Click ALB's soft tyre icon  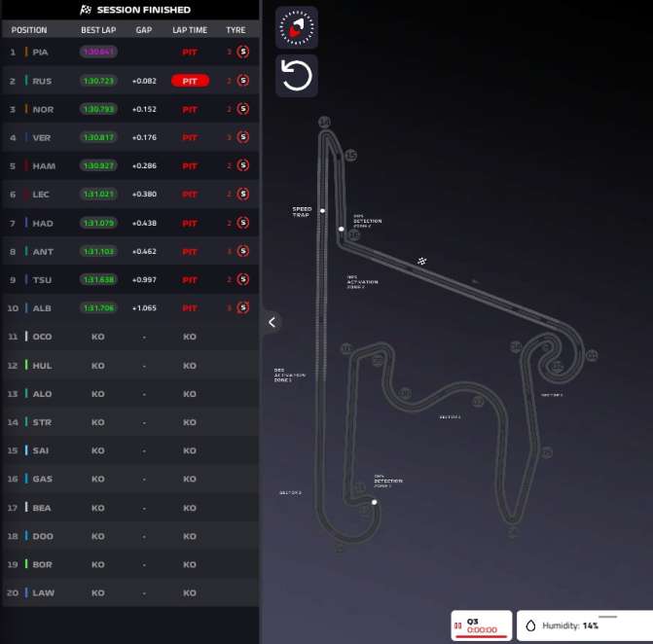(x=243, y=307)
